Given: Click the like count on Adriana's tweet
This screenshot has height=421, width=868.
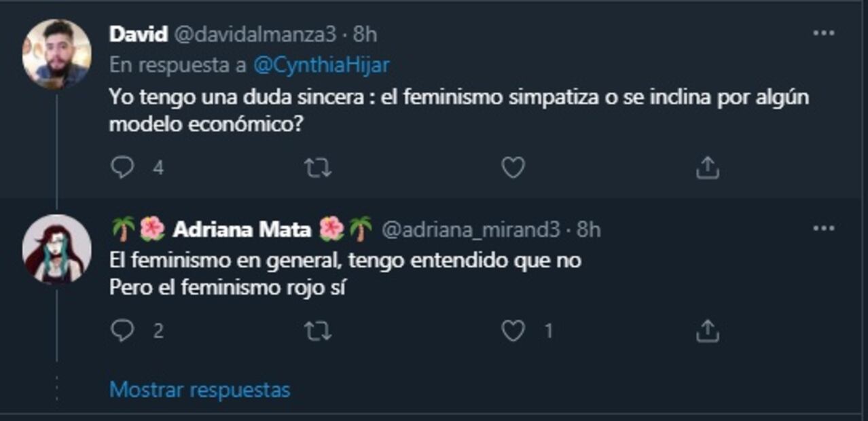Looking at the screenshot, I should pos(549,331).
